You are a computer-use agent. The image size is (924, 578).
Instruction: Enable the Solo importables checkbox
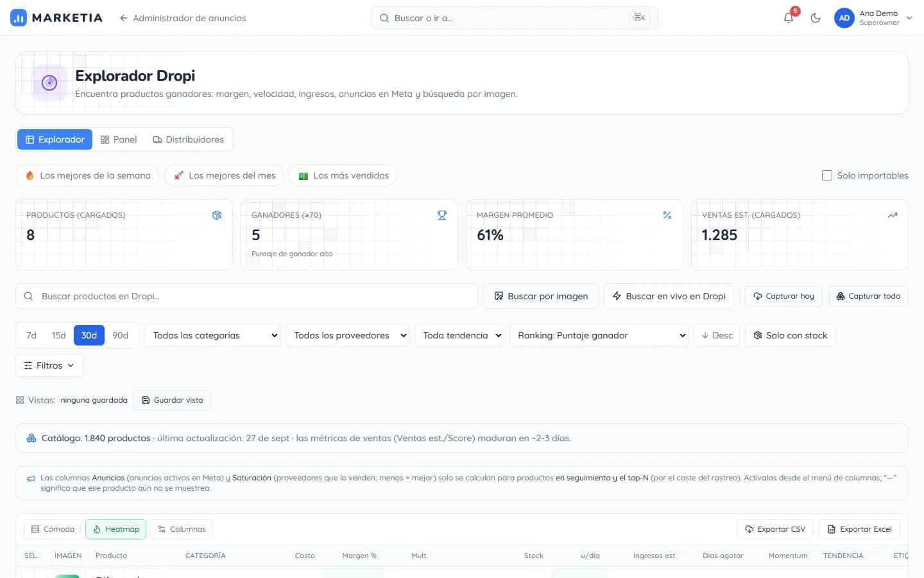click(x=827, y=175)
